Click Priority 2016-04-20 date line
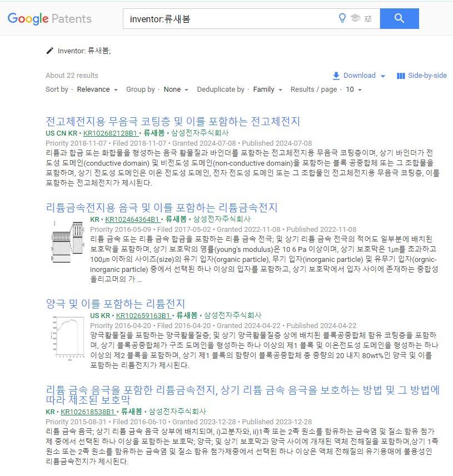 click(x=223, y=326)
